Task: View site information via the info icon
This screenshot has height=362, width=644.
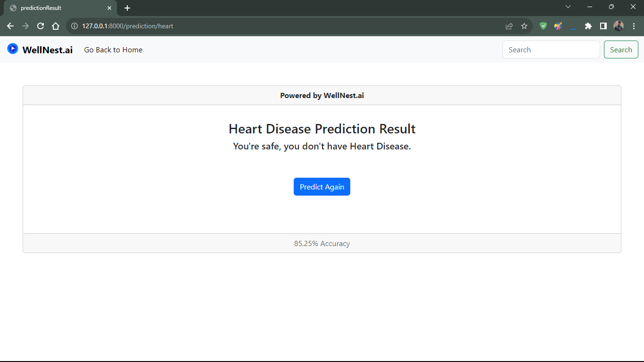Action: (x=74, y=26)
